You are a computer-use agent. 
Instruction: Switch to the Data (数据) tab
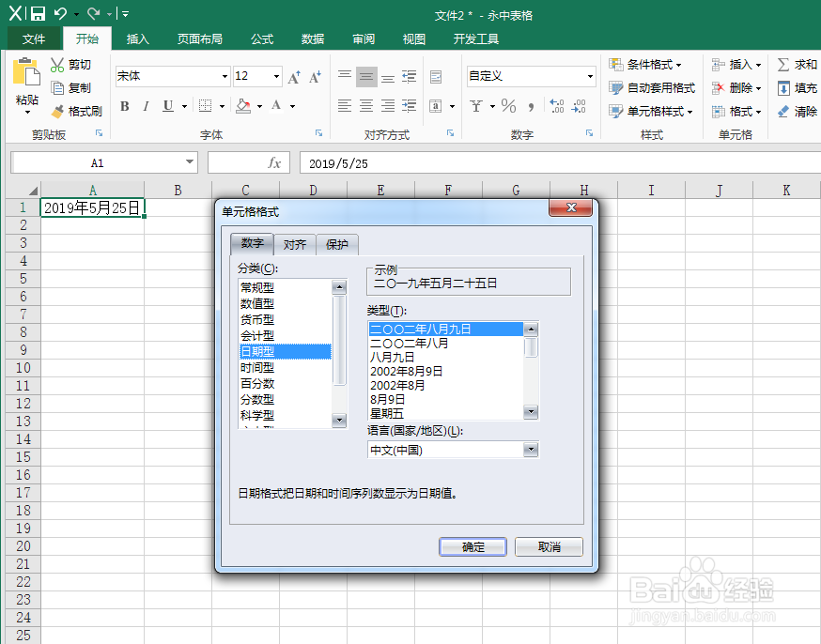[x=313, y=38]
